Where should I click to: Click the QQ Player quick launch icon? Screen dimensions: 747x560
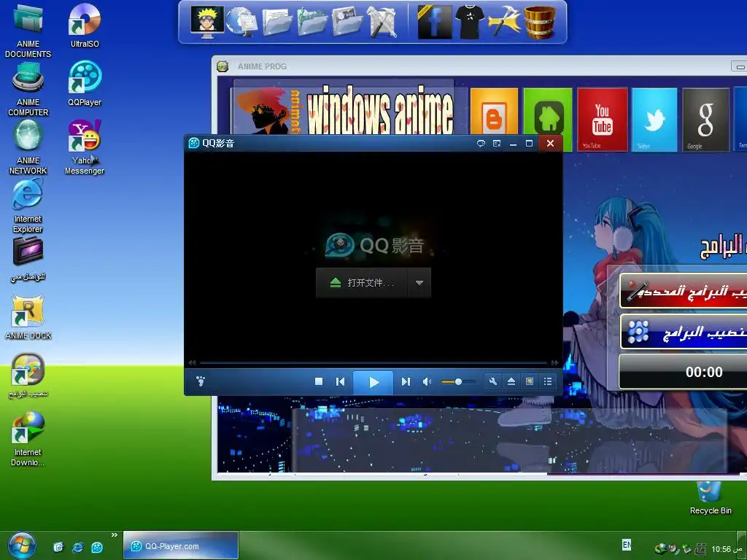pos(97,547)
